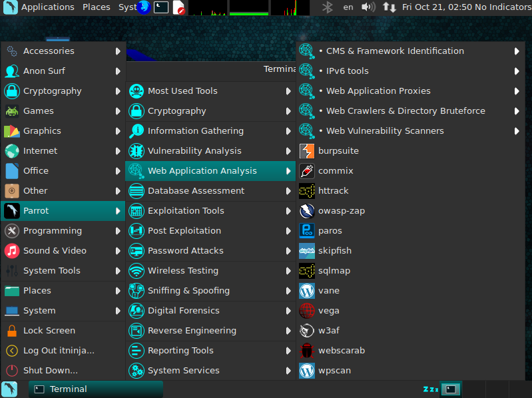Open the Programming category
Screen dimensions: 532x398
click(x=63, y=231)
